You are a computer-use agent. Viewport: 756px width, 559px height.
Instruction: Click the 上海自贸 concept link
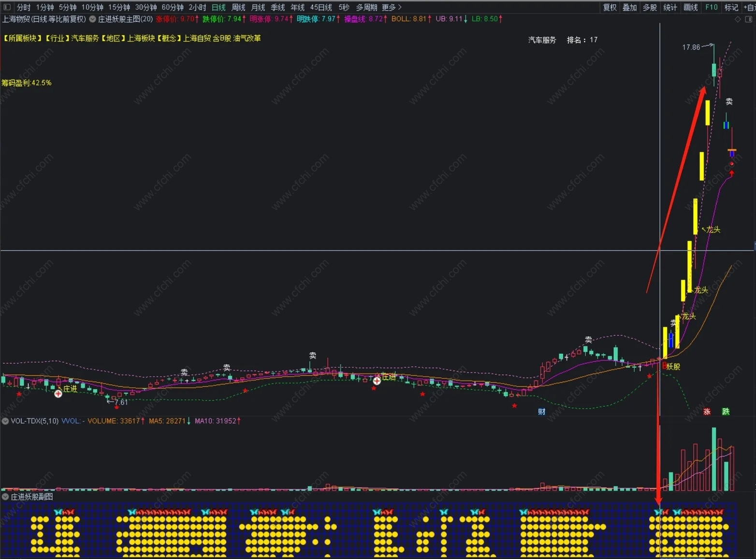pyautogui.click(x=197, y=38)
